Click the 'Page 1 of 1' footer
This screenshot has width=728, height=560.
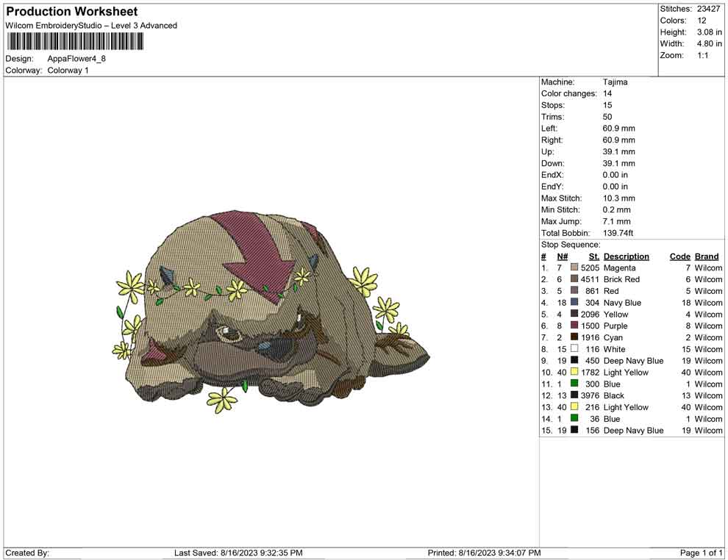coord(701,553)
